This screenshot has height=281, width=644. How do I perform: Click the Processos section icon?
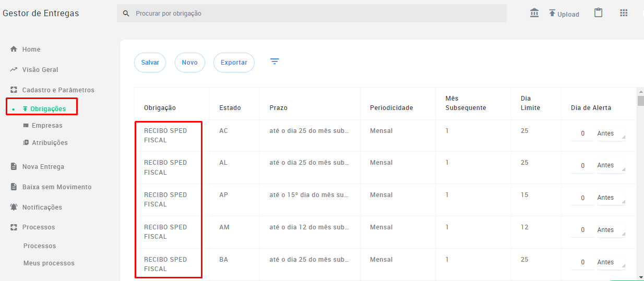coord(14,227)
